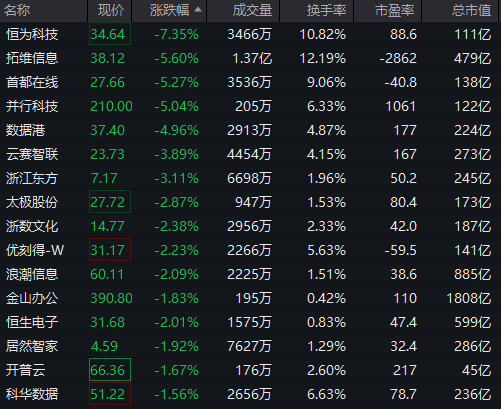Select 并行科技 stock name

point(32,106)
